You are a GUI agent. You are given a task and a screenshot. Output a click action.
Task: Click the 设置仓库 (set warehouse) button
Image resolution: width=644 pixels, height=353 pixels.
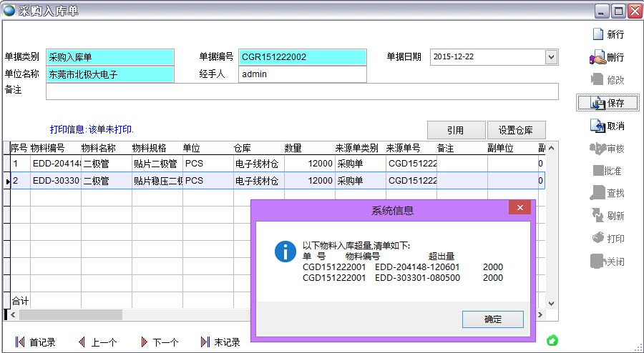(x=516, y=130)
